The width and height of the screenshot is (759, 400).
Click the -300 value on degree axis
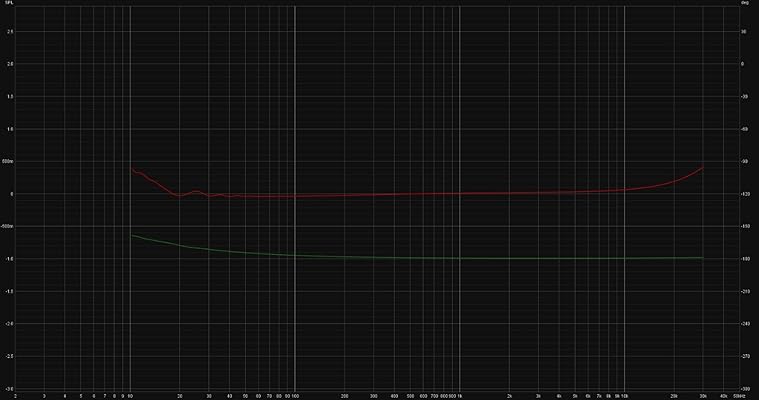(745, 389)
